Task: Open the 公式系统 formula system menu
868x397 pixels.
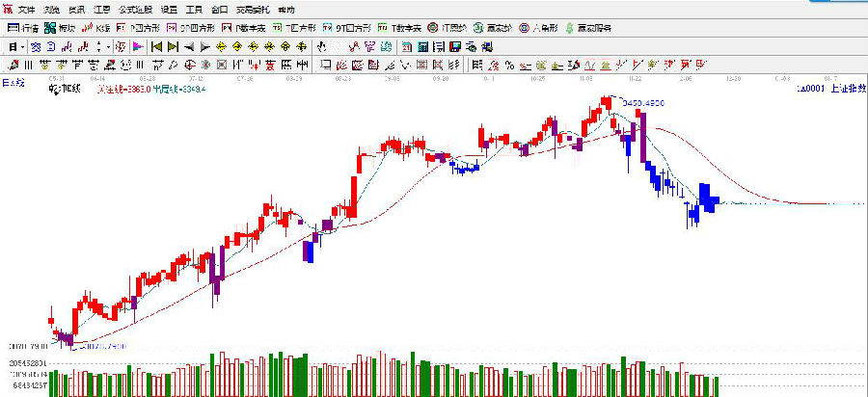Action: pyautogui.click(x=135, y=9)
